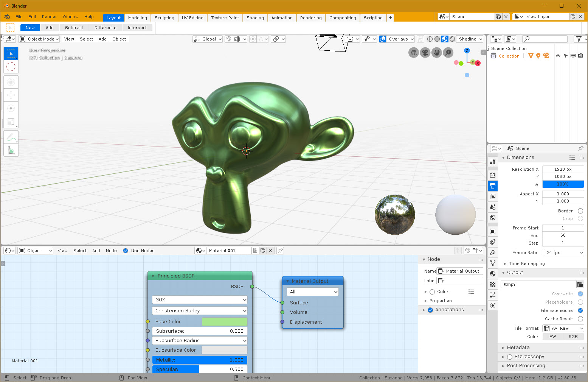Open the Object Mode dropdown
Image resolution: width=588 pixels, height=382 pixels.
(x=39, y=39)
